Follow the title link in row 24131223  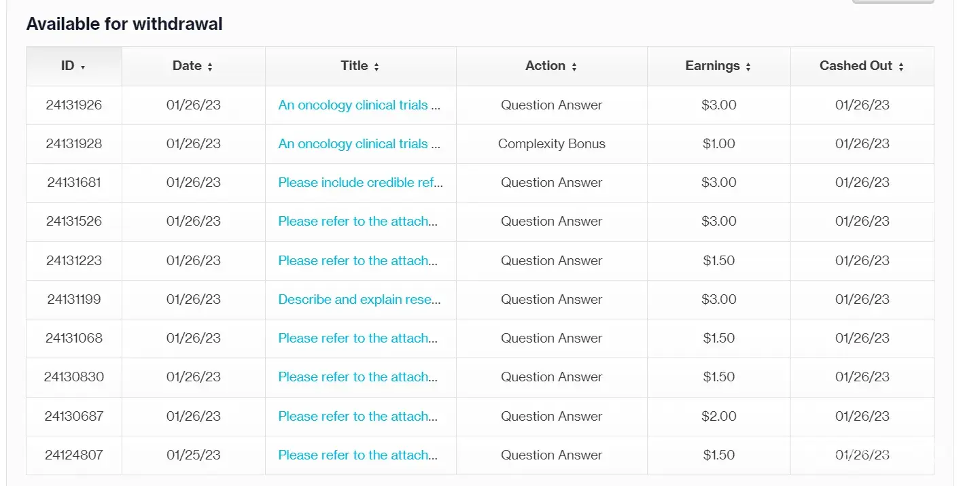358,261
